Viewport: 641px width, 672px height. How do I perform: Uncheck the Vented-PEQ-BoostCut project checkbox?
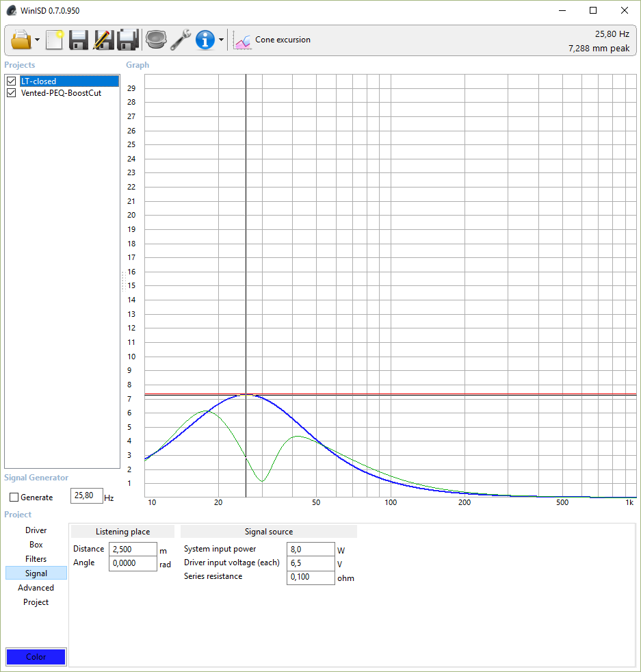coord(12,92)
